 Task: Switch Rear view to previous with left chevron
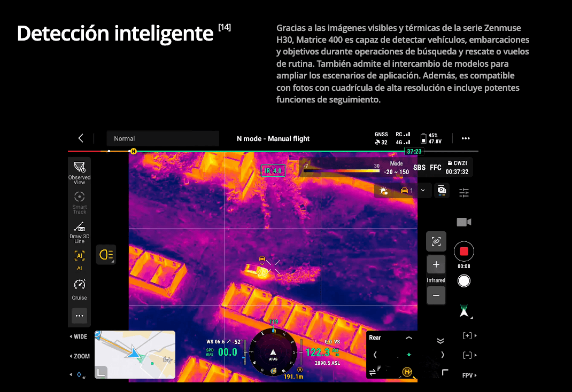pyautogui.click(x=375, y=355)
